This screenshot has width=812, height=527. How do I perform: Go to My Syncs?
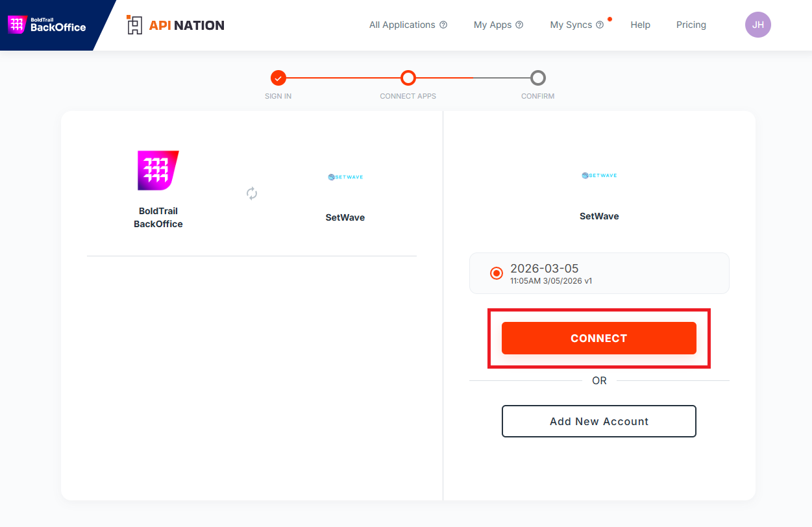pyautogui.click(x=571, y=25)
